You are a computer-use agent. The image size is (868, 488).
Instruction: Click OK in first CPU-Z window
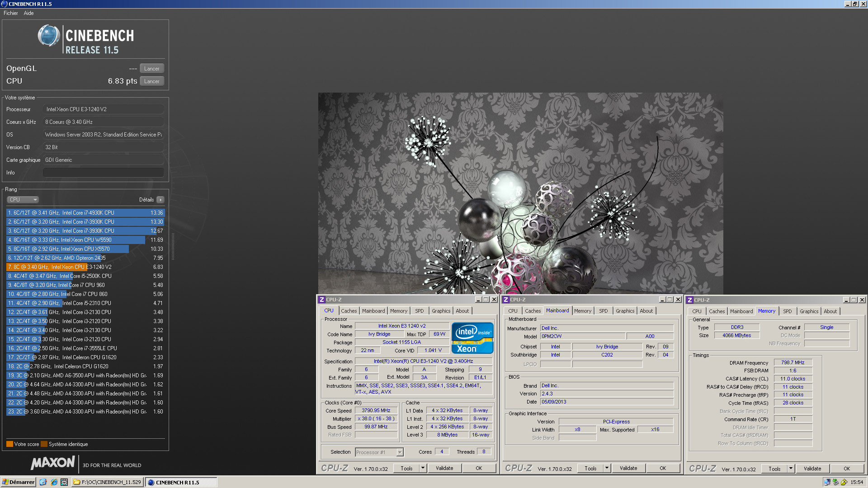(x=479, y=469)
